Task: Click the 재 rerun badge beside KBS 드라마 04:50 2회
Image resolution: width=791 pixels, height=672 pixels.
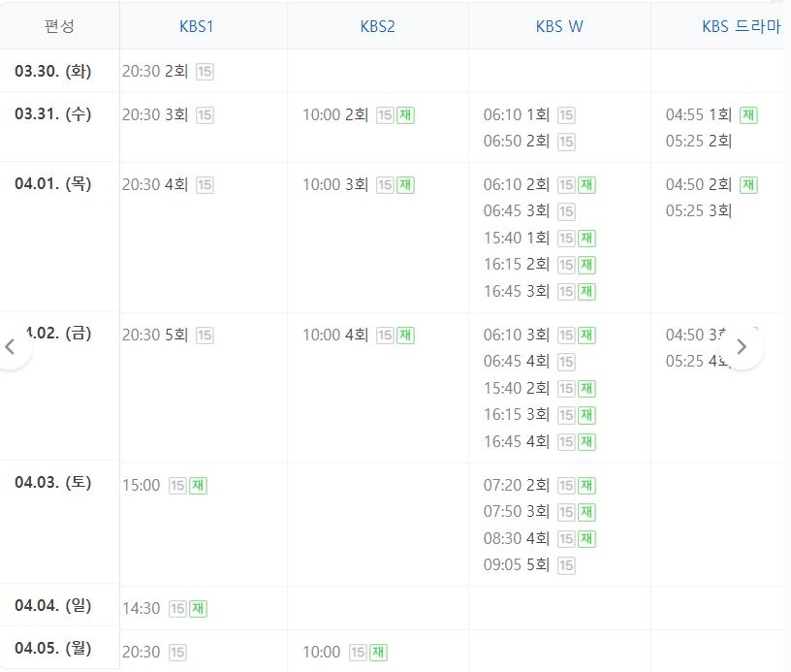Action: (748, 185)
